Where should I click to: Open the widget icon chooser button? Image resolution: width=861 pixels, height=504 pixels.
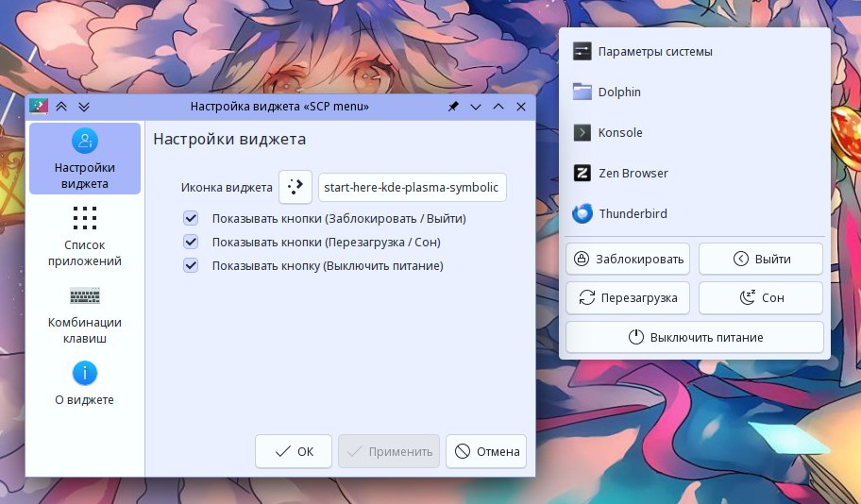[x=295, y=187]
